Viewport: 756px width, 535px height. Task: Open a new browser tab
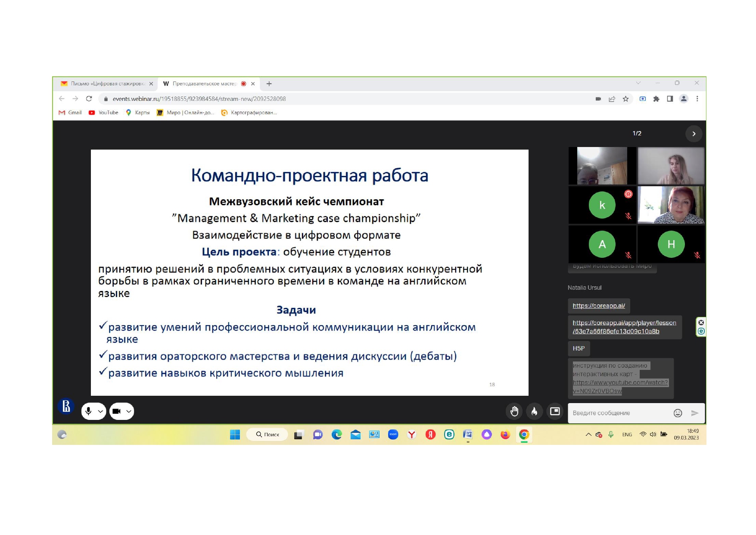coord(269,84)
